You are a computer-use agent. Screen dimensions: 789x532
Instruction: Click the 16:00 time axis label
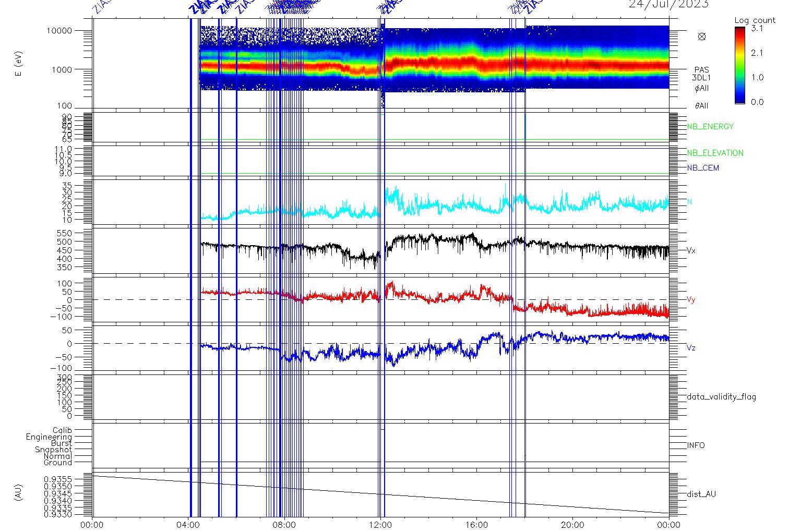point(477,525)
